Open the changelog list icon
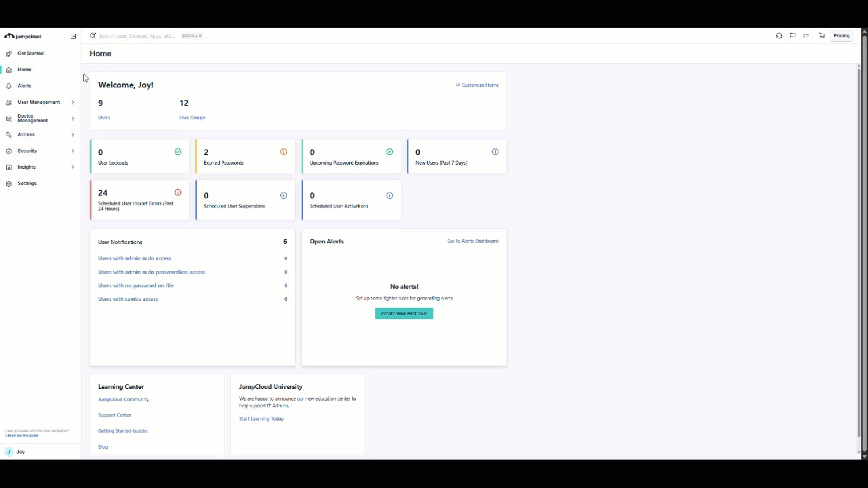 click(x=806, y=35)
